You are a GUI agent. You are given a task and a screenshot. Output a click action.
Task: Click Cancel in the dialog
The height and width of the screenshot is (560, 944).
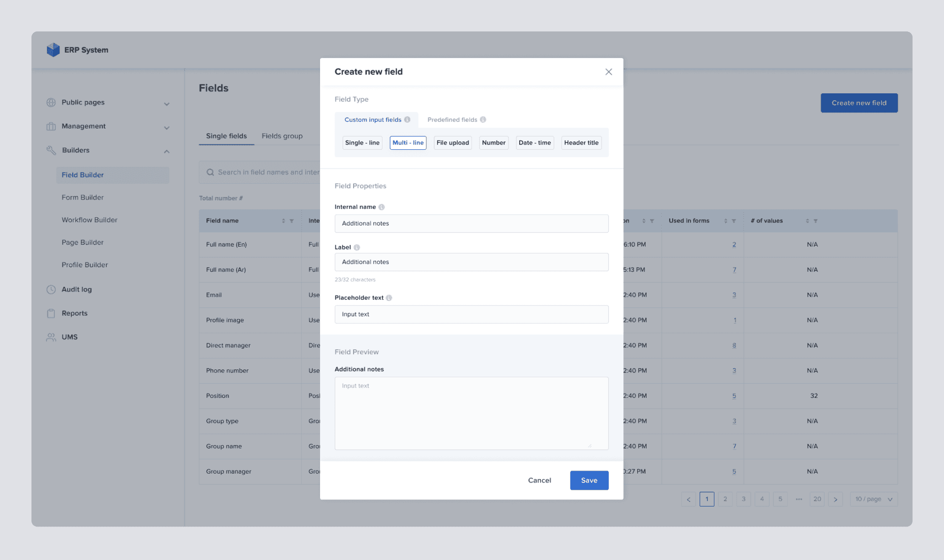coord(539,480)
